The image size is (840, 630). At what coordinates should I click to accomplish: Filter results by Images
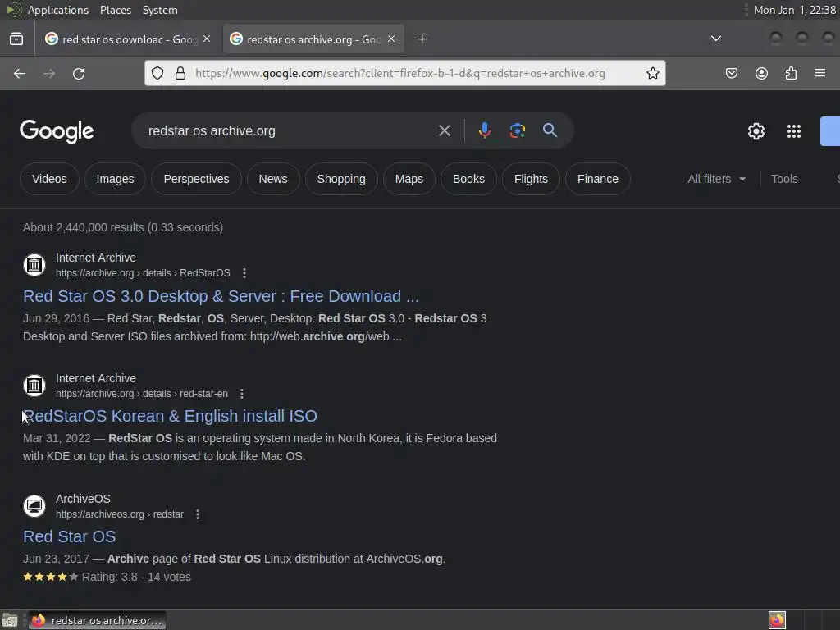(x=115, y=179)
